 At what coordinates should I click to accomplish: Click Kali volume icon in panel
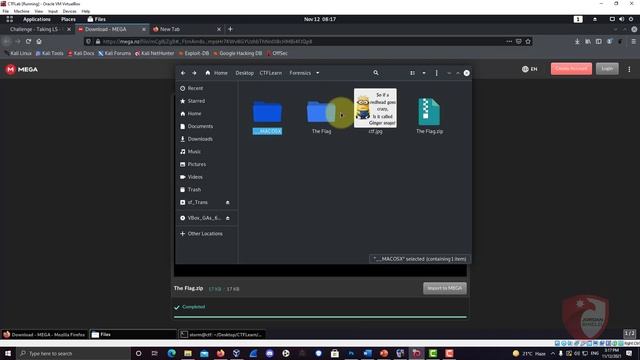pos(621,19)
